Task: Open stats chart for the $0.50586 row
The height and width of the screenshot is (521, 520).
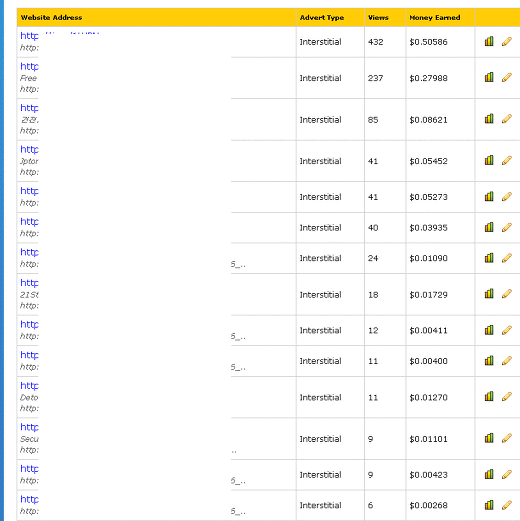Action: tap(489, 41)
